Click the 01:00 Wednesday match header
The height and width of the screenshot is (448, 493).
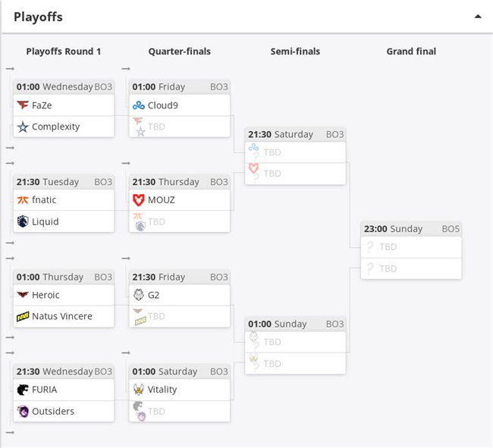click(64, 86)
